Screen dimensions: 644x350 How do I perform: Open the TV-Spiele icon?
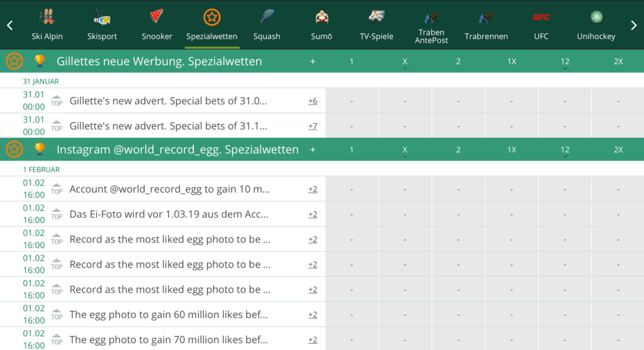(376, 17)
